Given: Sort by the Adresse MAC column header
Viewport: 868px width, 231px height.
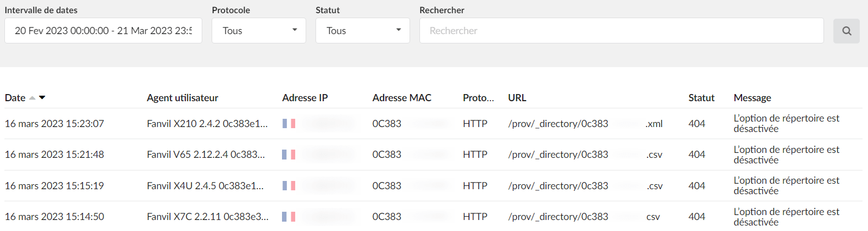Looking at the screenshot, I should click(402, 98).
